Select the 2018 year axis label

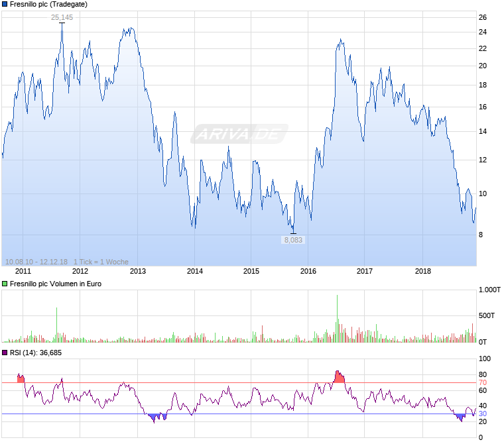click(423, 271)
